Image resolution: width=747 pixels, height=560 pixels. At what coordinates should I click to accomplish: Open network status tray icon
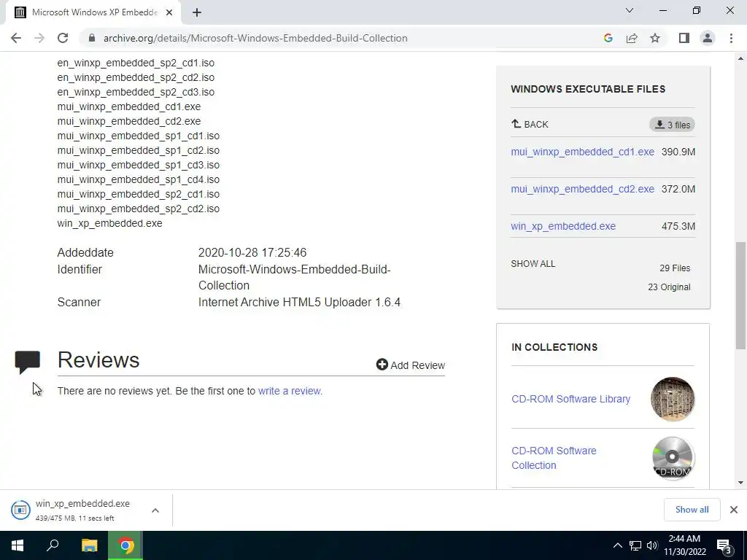click(x=635, y=545)
